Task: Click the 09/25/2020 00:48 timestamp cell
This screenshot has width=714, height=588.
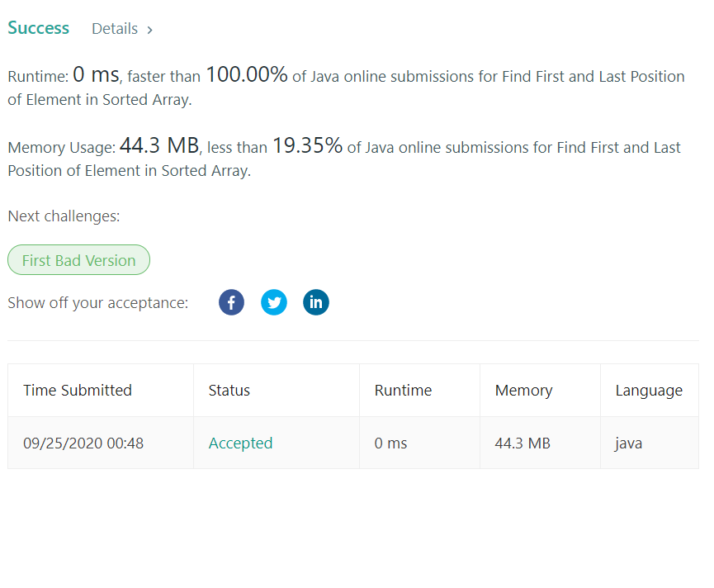Action: click(x=83, y=443)
